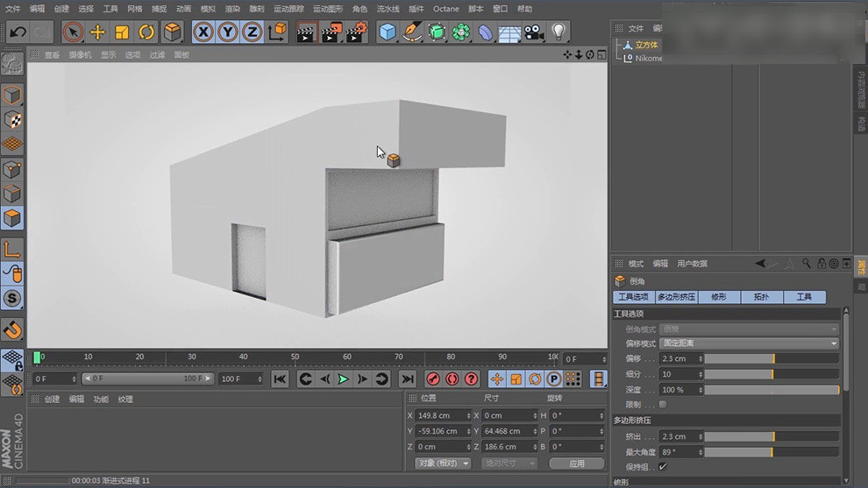Click the red Record Active Objects button
The width and height of the screenshot is (868, 488).
coord(432,378)
